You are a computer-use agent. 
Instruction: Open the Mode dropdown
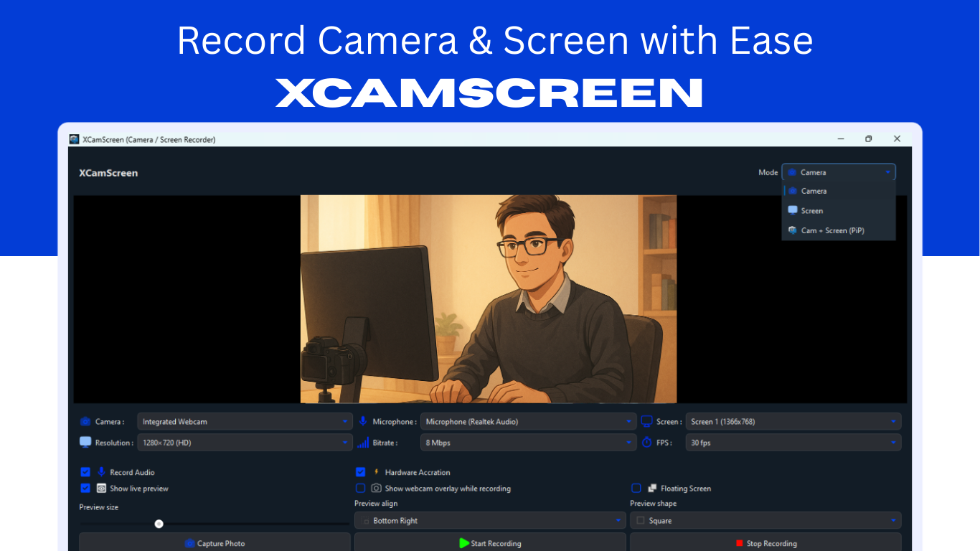(839, 172)
